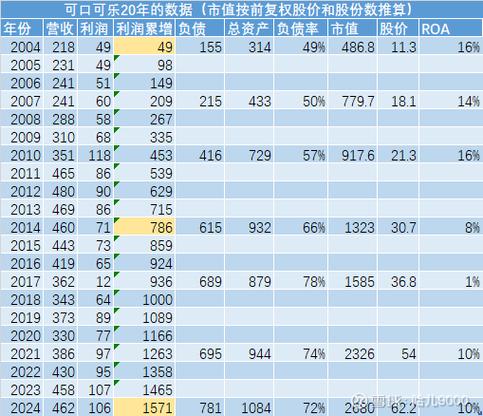Select revenue cell 465 in 2011 row

click(x=60, y=172)
